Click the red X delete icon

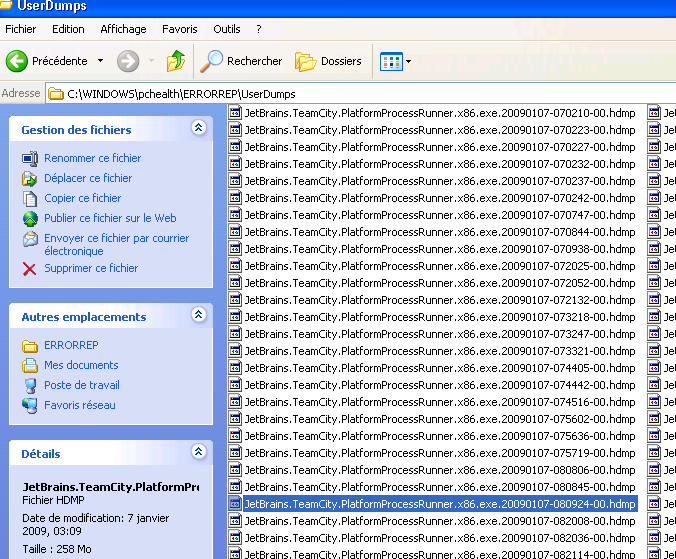tap(29, 269)
